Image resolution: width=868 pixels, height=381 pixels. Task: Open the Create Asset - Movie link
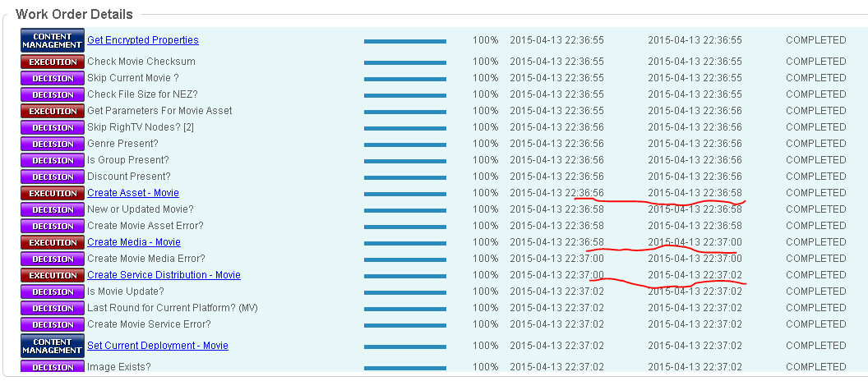133,193
